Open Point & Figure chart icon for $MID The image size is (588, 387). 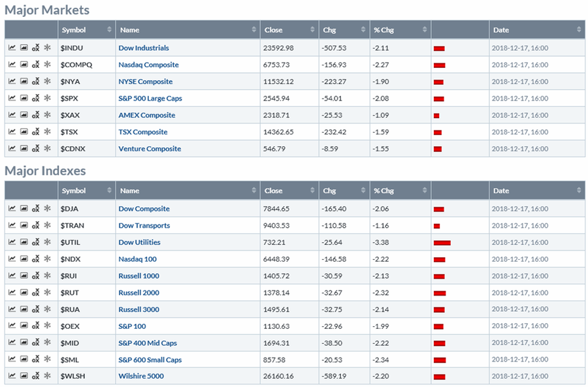pos(36,343)
